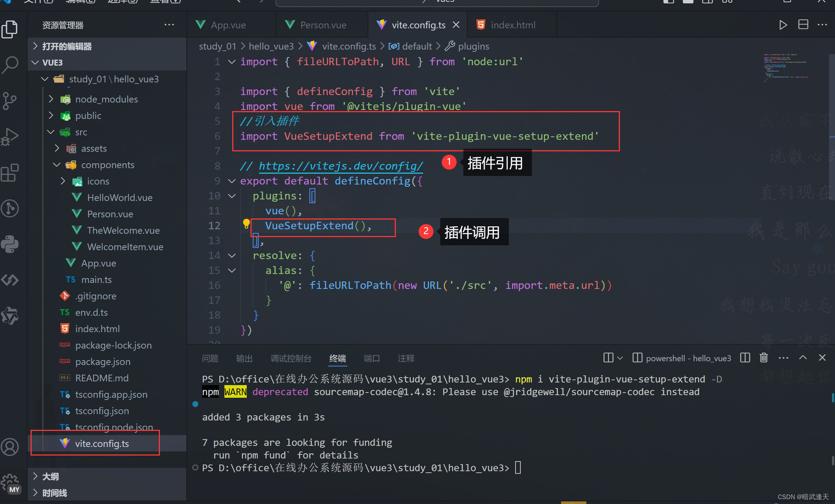835x504 pixels.
Task: Switch to the App.vue editor tab
Action: point(228,25)
